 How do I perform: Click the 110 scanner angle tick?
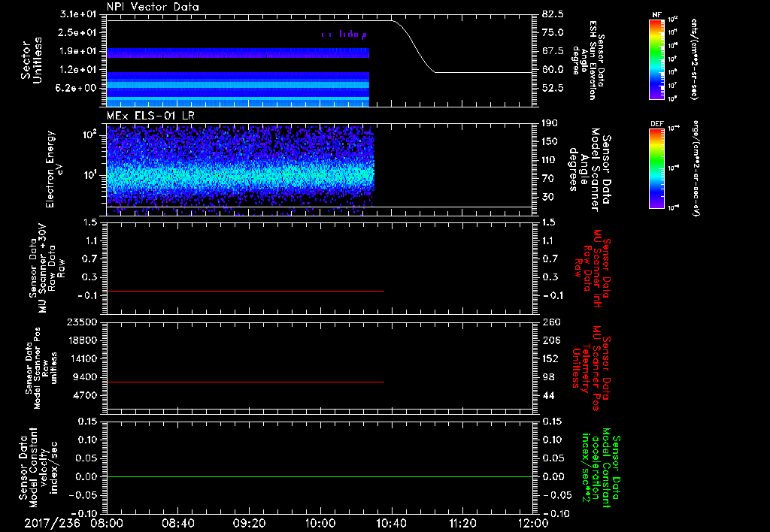[x=550, y=160]
